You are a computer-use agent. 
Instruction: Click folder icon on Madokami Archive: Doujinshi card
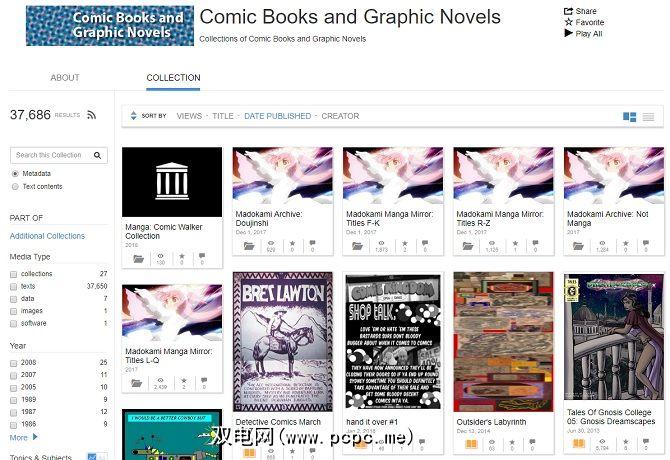pos(249,246)
